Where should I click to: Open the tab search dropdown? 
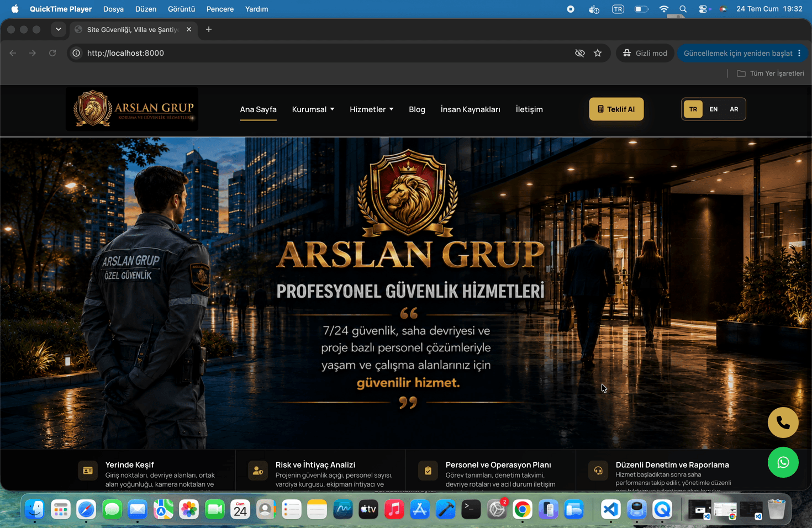(58, 29)
